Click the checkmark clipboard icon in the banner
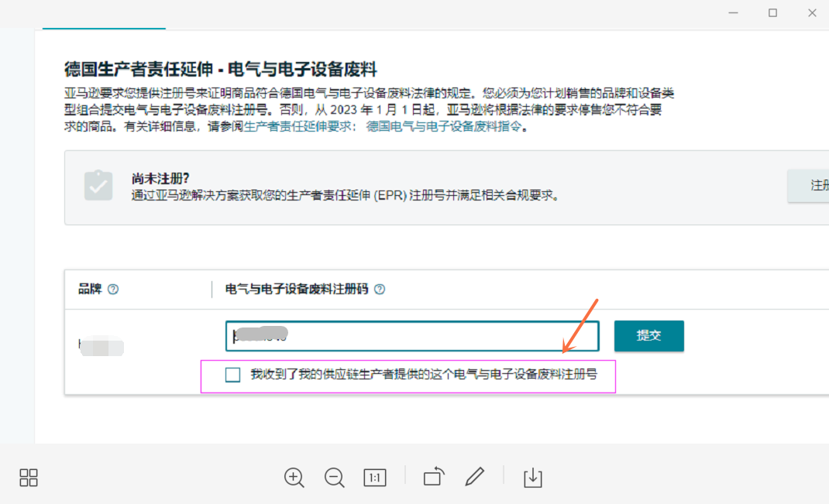Viewport: 829px width, 504px height. [x=98, y=186]
